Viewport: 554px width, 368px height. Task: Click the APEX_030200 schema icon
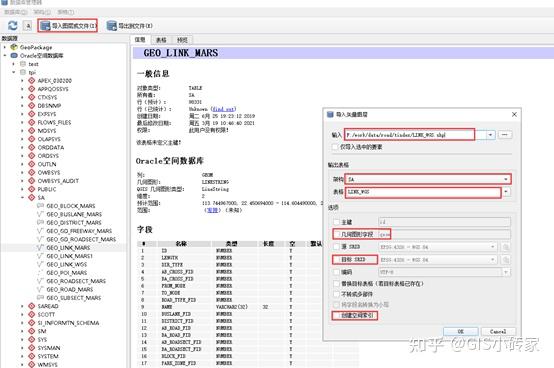pos(31,81)
